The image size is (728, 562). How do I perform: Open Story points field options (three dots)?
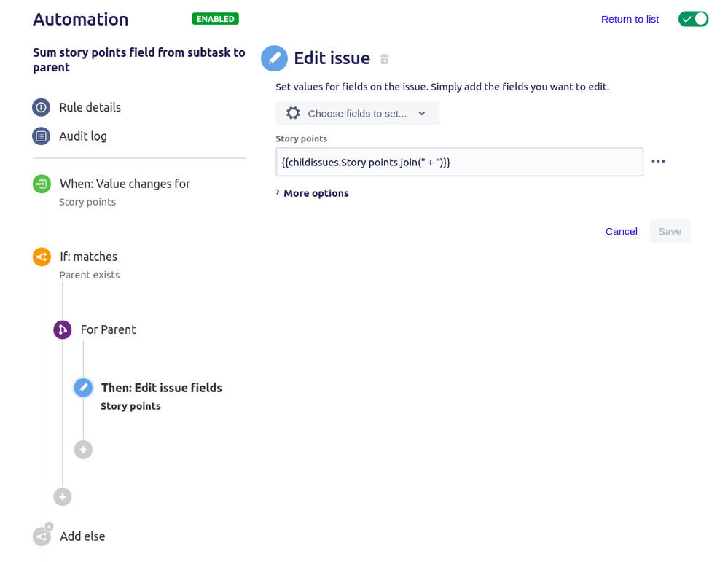click(x=658, y=161)
